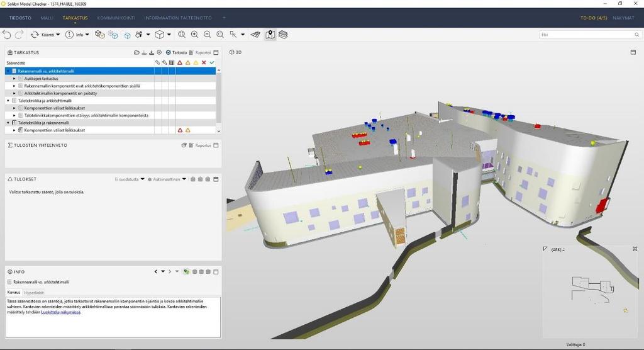Image resolution: width=644 pixels, height=350 pixels.
Task: Click Raportoi in the Tarkastus panel
Action: click(x=200, y=53)
